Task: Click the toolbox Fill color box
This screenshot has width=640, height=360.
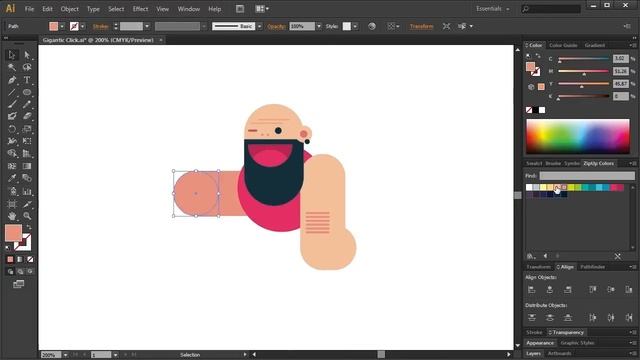Action: click(13, 233)
